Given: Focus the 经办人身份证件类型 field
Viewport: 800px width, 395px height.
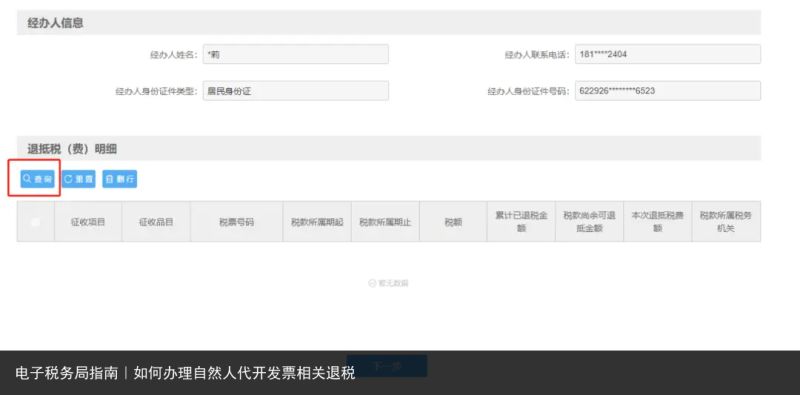Looking at the screenshot, I should point(295,91).
